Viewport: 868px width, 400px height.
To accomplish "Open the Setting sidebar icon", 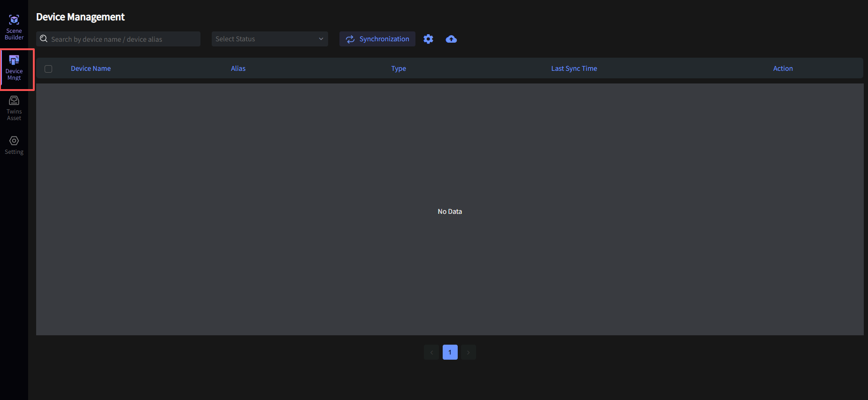I will tap(14, 145).
